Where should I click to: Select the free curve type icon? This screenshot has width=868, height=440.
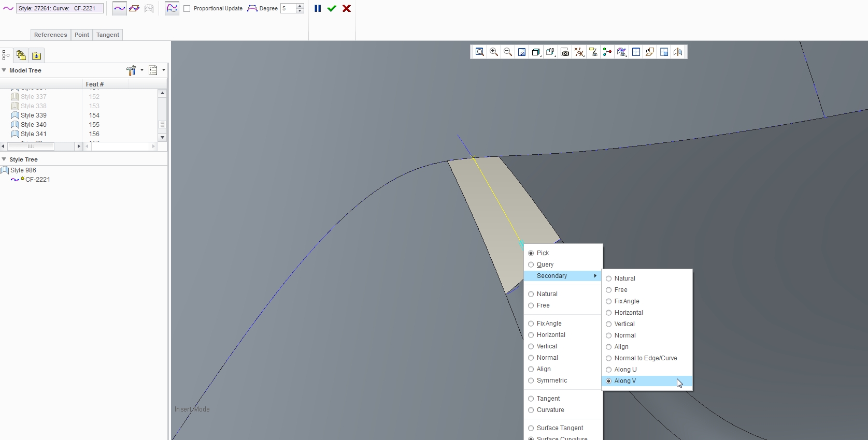[x=119, y=8]
